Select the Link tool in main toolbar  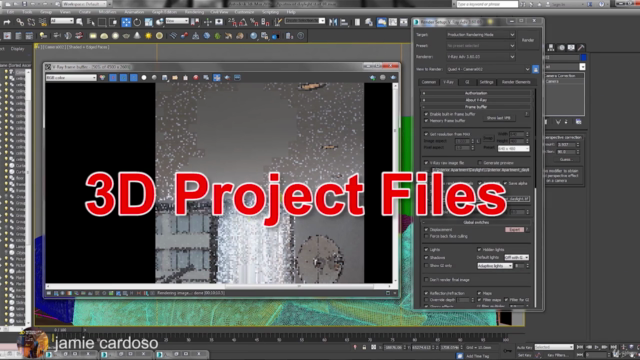coord(20,22)
